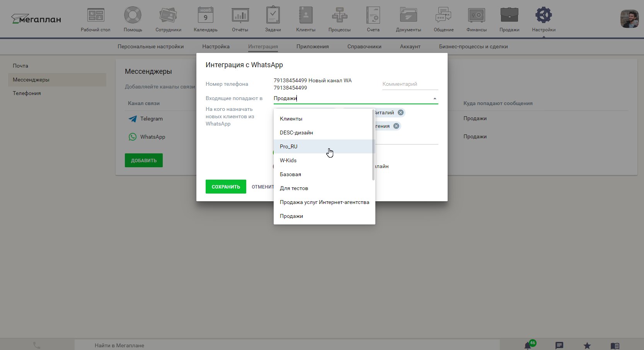644x350 pixels.
Task: Open the Финансы safe icon
Action: (x=476, y=15)
